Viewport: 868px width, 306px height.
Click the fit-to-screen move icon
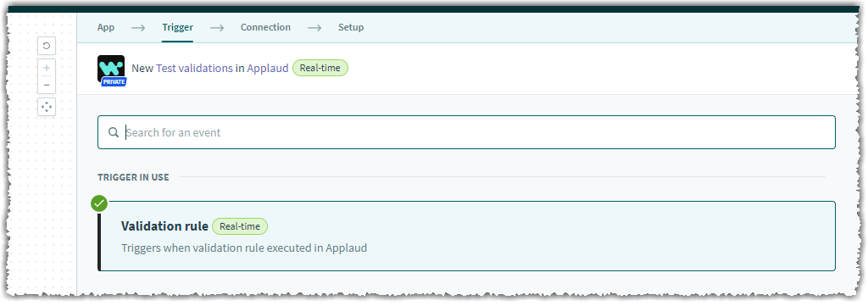(x=47, y=107)
